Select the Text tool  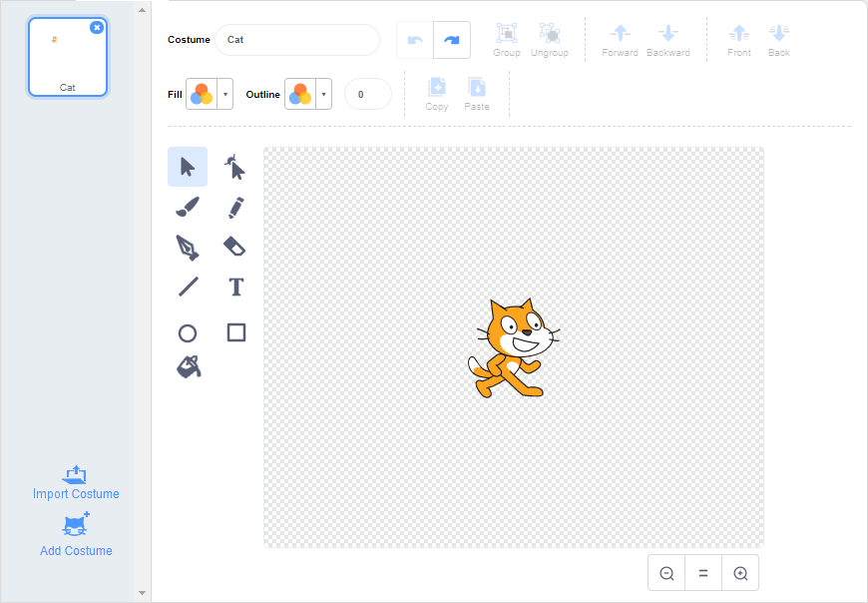(x=235, y=287)
